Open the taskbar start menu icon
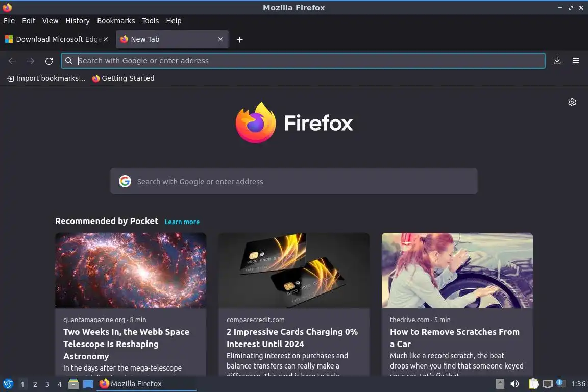 pyautogui.click(x=8, y=384)
